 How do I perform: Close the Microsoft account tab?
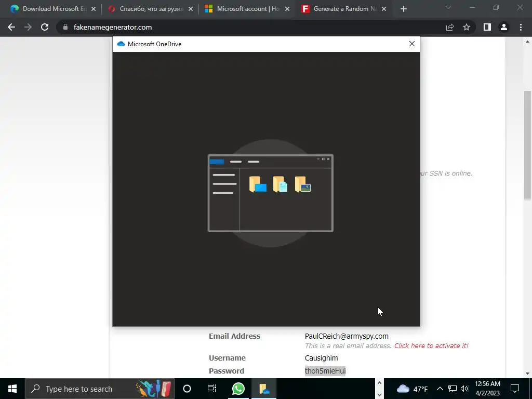(x=287, y=9)
